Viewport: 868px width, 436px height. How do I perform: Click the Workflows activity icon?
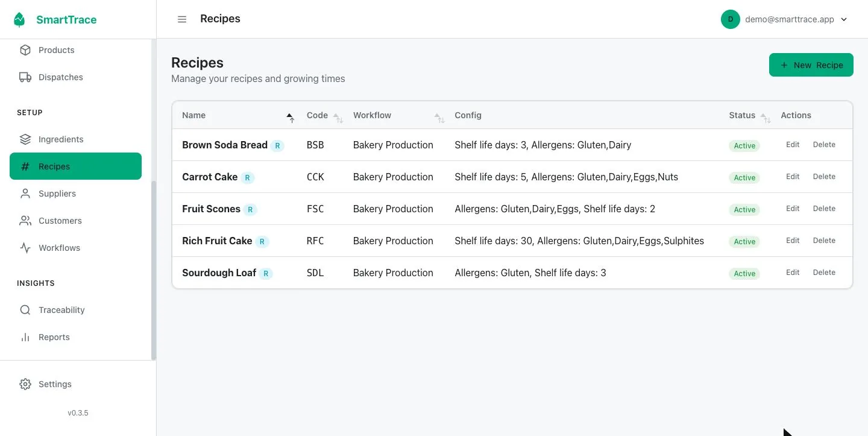[25, 248]
